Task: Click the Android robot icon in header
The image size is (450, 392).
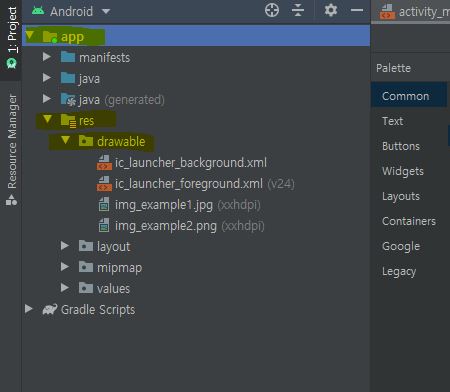Action: (x=38, y=11)
